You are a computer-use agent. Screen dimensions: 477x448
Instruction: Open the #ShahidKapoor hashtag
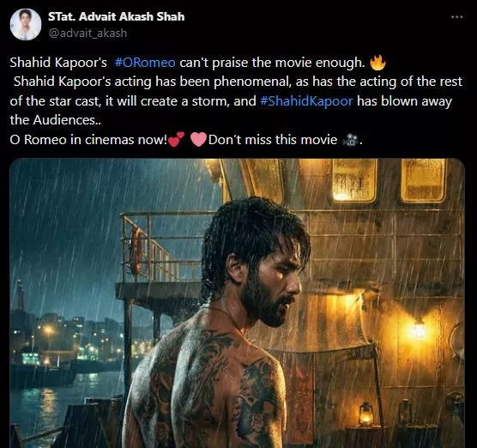(x=306, y=101)
